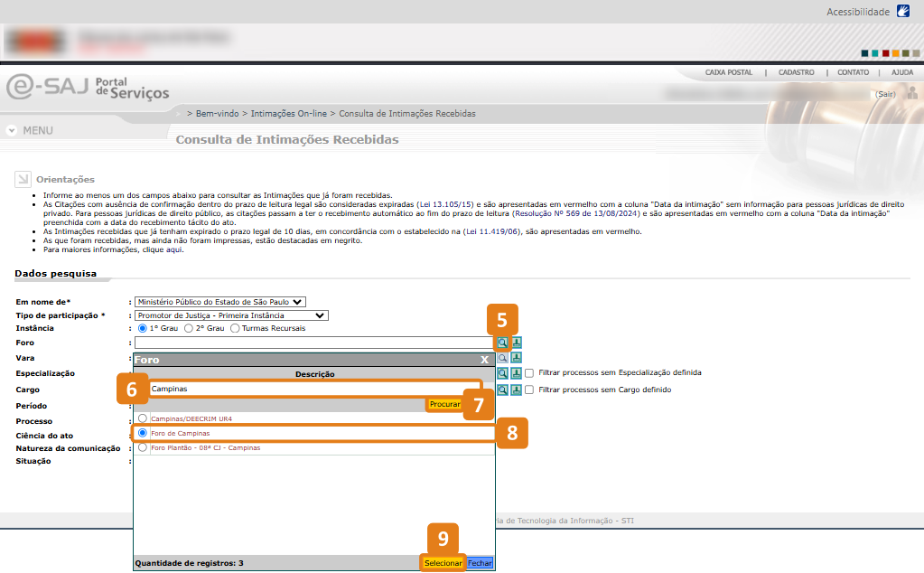Click the Foro clear eraser icon
Image resolution: width=924 pixels, height=573 pixels.
(x=517, y=343)
